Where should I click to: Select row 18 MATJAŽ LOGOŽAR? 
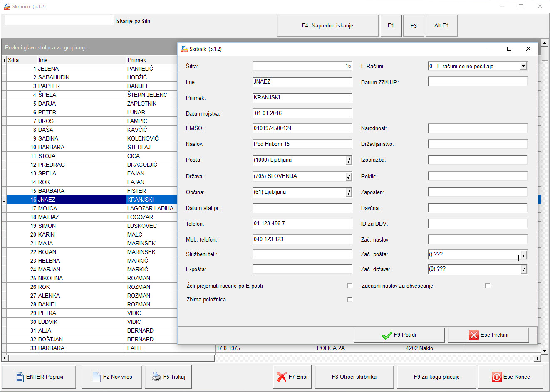[89, 217]
